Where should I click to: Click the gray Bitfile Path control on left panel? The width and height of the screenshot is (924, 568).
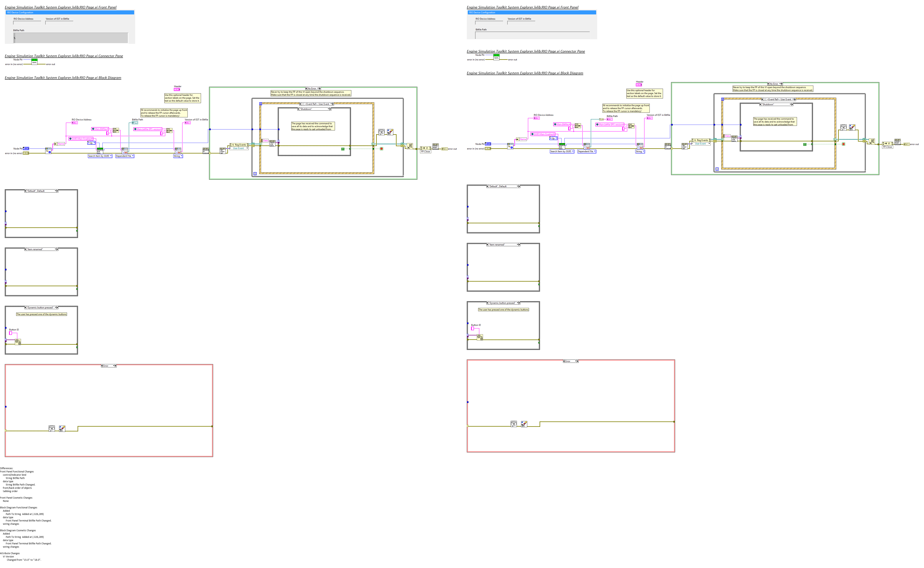pyautogui.click(x=71, y=38)
